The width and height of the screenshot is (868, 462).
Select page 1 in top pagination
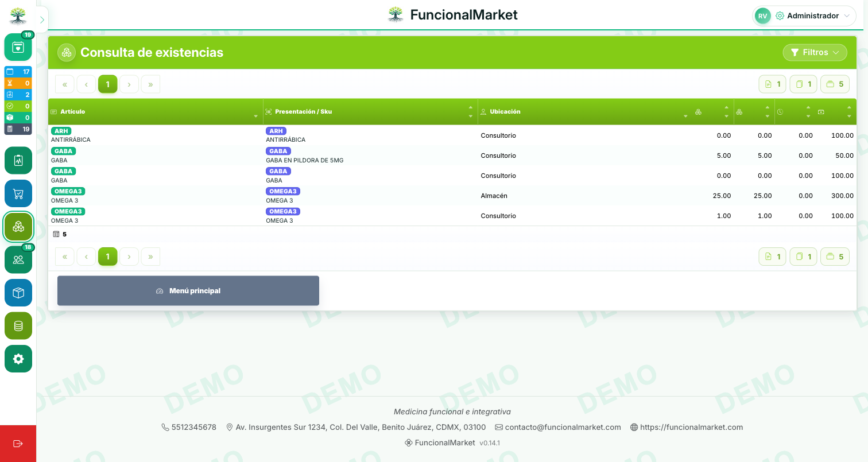(108, 84)
